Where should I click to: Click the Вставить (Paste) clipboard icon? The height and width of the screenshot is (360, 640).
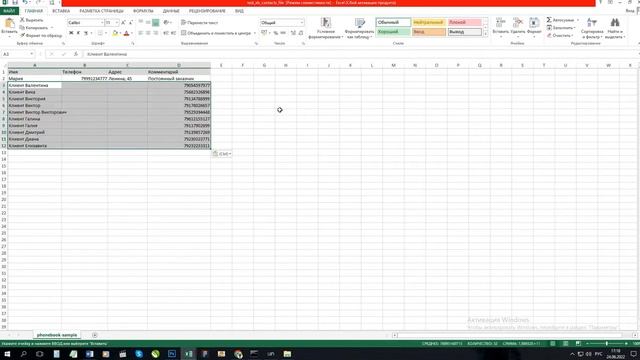pyautogui.click(x=9, y=24)
